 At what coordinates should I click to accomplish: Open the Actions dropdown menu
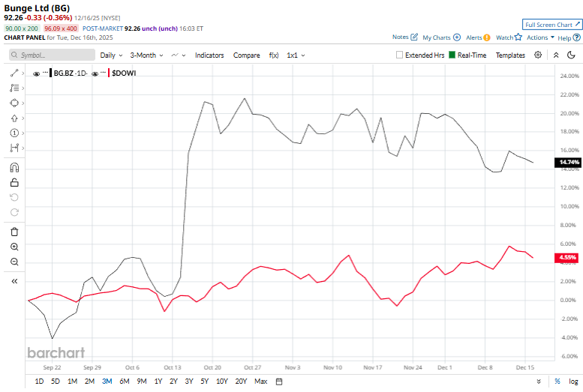tap(541, 37)
